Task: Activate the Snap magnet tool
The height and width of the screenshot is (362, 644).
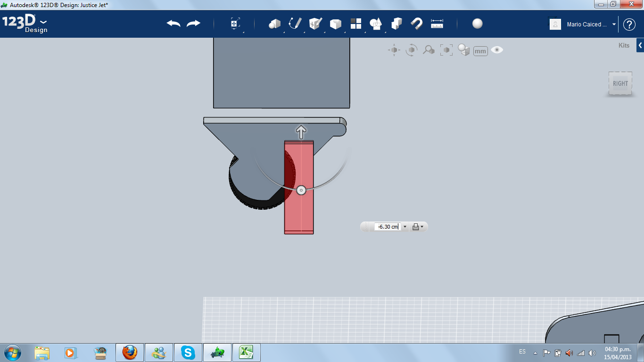Action: tap(417, 24)
